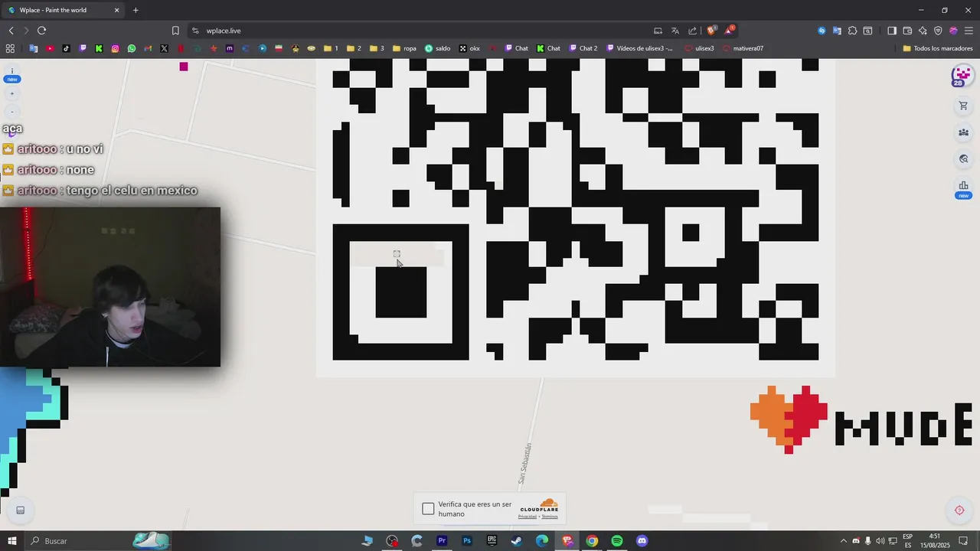Open Steam from taskbar
The width and height of the screenshot is (980, 551).
click(517, 541)
